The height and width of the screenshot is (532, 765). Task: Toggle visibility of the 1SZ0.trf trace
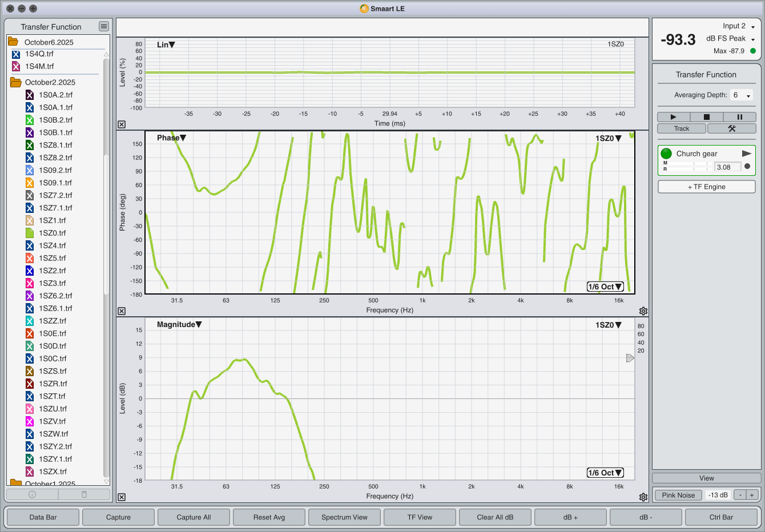[30, 233]
